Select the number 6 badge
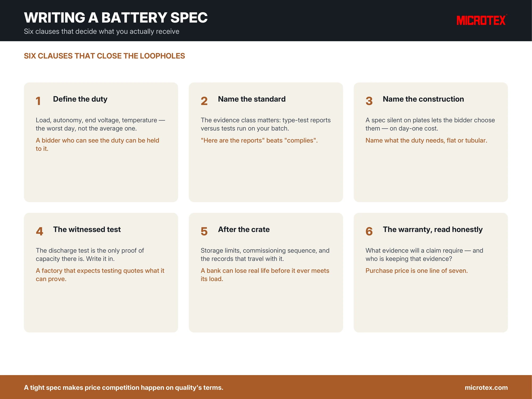The height and width of the screenshot is (399, 532). [x=369, y=231]
